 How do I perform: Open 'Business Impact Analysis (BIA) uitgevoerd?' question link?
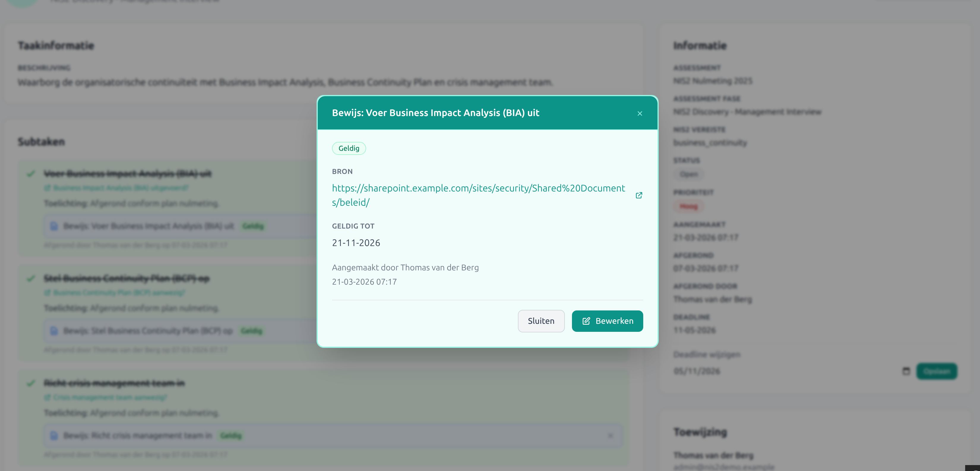[120, 188]
